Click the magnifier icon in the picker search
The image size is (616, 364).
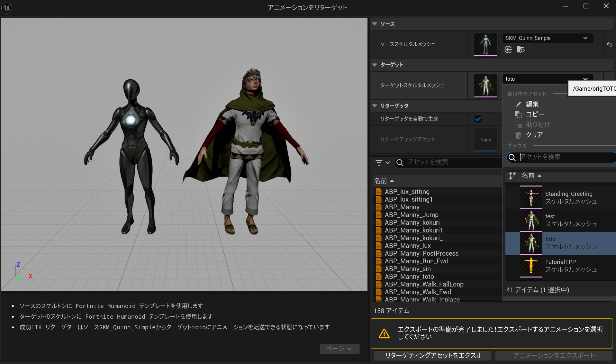tap(512, 157)
